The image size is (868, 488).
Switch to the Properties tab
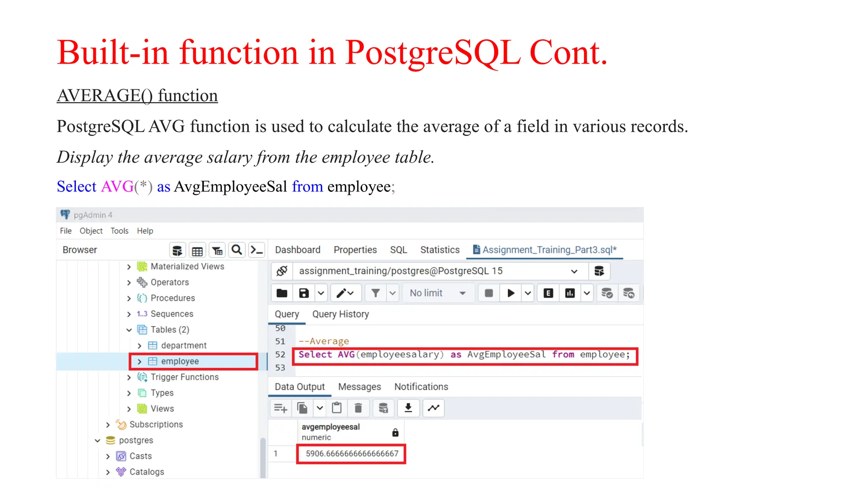[355, 250]
